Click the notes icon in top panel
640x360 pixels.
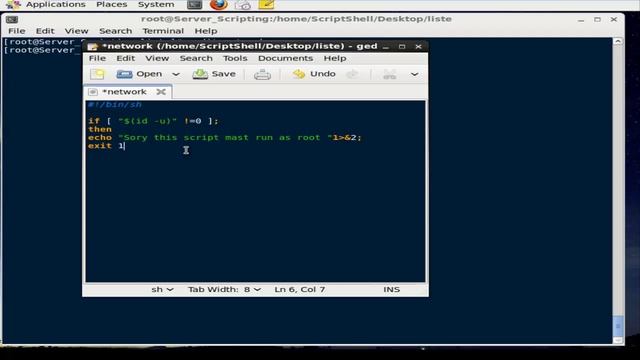[267, 5]
